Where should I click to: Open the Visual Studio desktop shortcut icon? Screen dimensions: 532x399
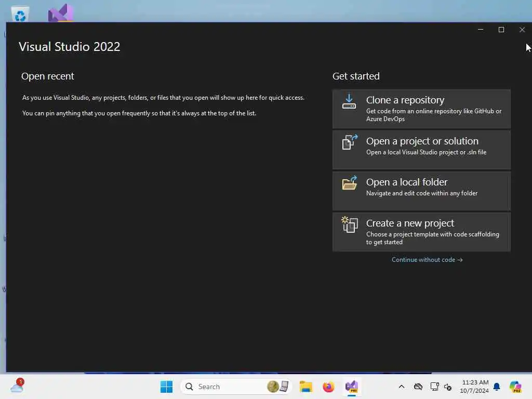(x=61, y=13)
